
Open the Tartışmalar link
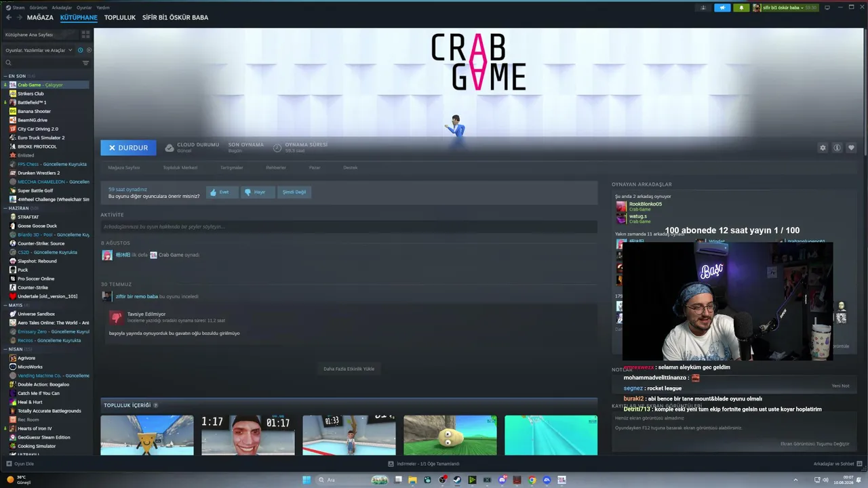coord(231,167)
